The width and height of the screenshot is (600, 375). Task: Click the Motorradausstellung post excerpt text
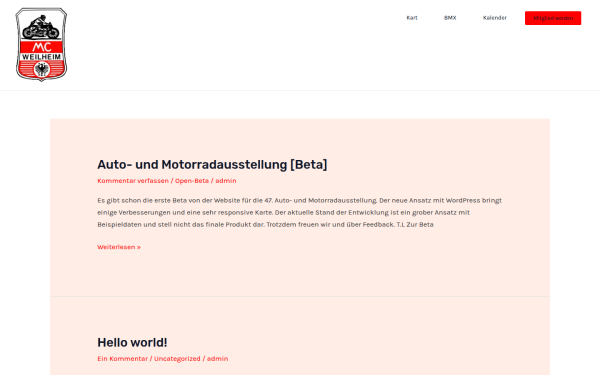click(x=300, y=212)
